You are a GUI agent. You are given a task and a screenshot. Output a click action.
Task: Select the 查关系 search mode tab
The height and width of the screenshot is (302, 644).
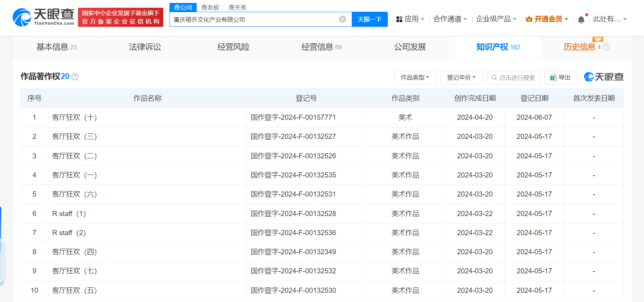point(237,7)
